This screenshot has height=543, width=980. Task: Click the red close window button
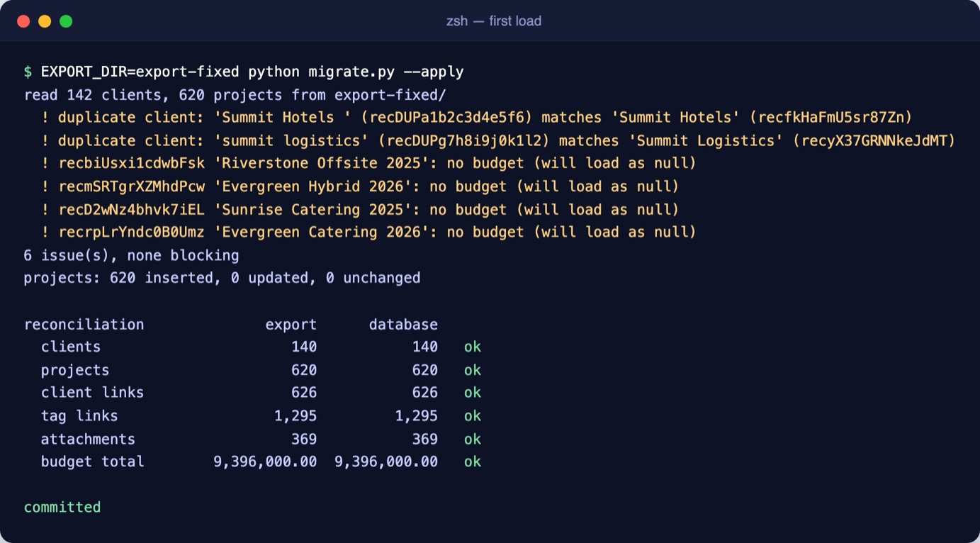coord(23,21)
